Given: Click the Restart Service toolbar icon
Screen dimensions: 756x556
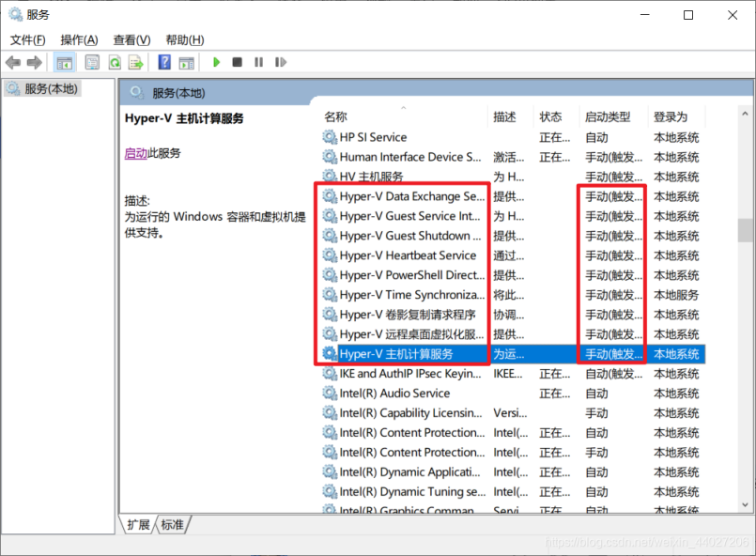Looking at the screenshot, I should pos(280,63).
